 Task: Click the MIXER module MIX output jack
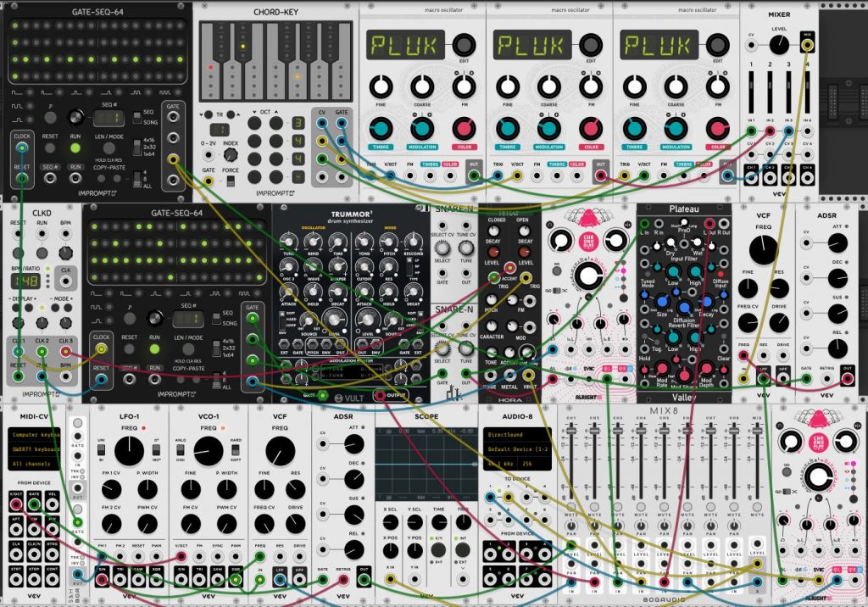(807, 44)
